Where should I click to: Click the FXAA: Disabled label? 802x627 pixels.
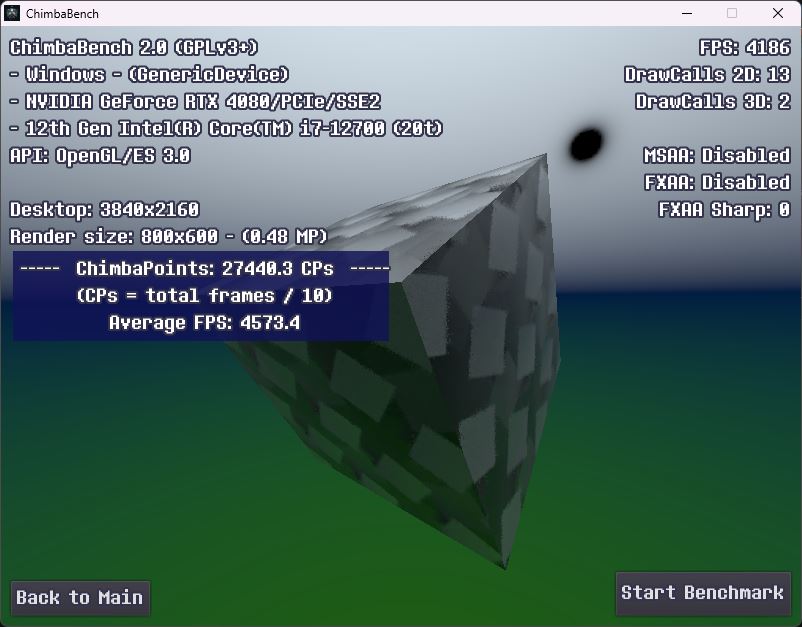[x=717, y=183]
